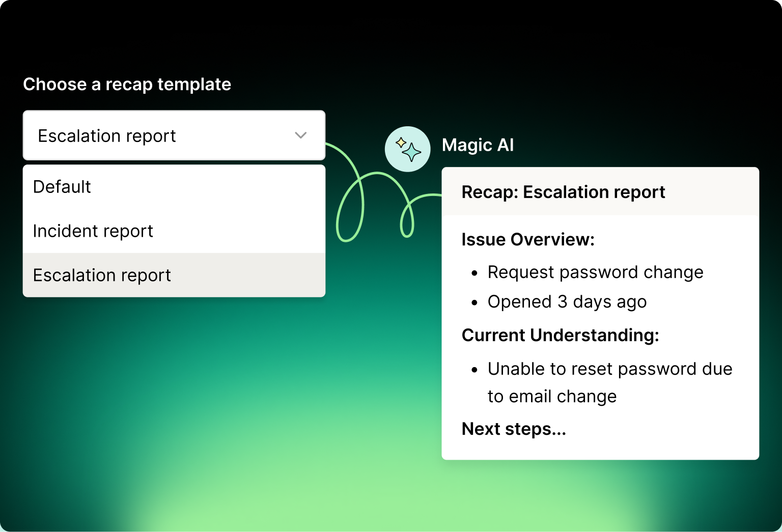Open the Escalation report template combo box
The width and height of the screenshot is (782, 532).
174,136
